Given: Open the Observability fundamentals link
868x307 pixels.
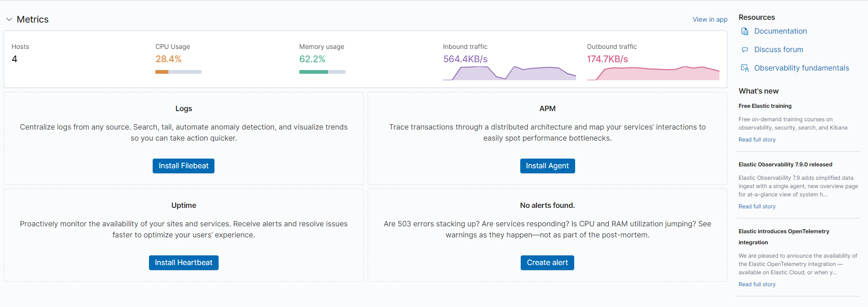Looking at the screenshot, I should (801, 68).
